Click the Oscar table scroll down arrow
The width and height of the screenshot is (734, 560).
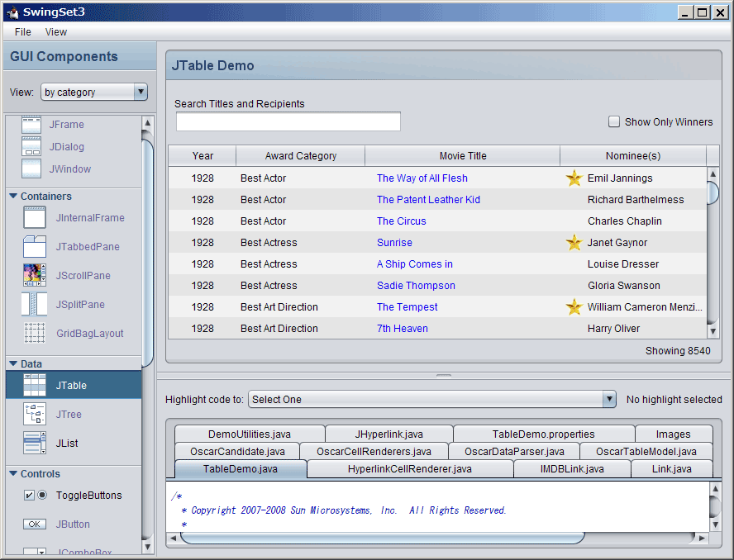pyautogui.click(x=713, y=332)
